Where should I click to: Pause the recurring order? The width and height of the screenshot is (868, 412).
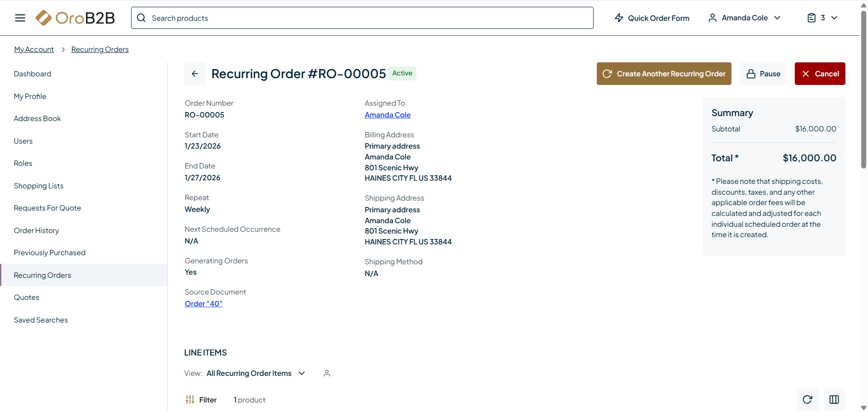[x=763, y=74]
